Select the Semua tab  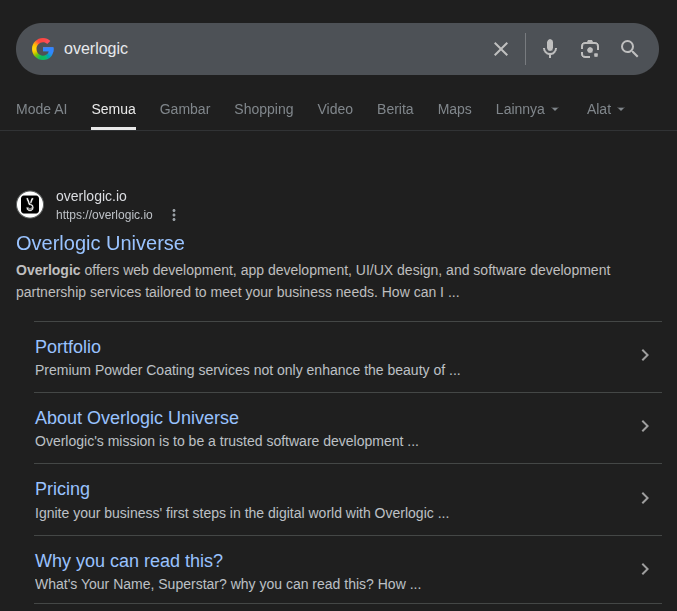point(114,109)
